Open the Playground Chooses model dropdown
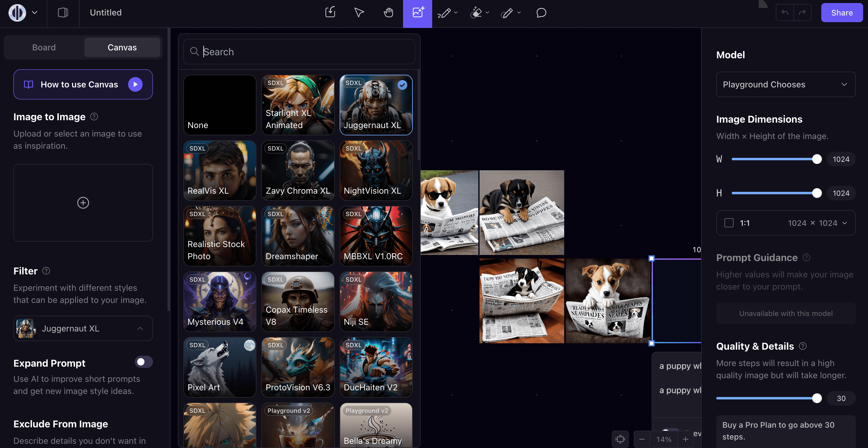The height and width of the screenshot is (448, 868). tap(785, 84)
